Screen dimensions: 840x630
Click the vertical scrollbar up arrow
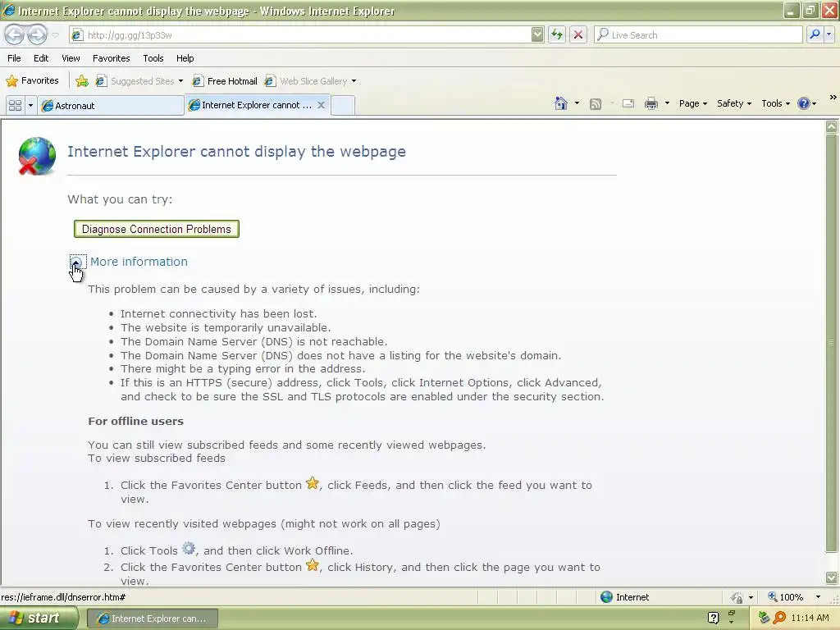click(832, 126)
